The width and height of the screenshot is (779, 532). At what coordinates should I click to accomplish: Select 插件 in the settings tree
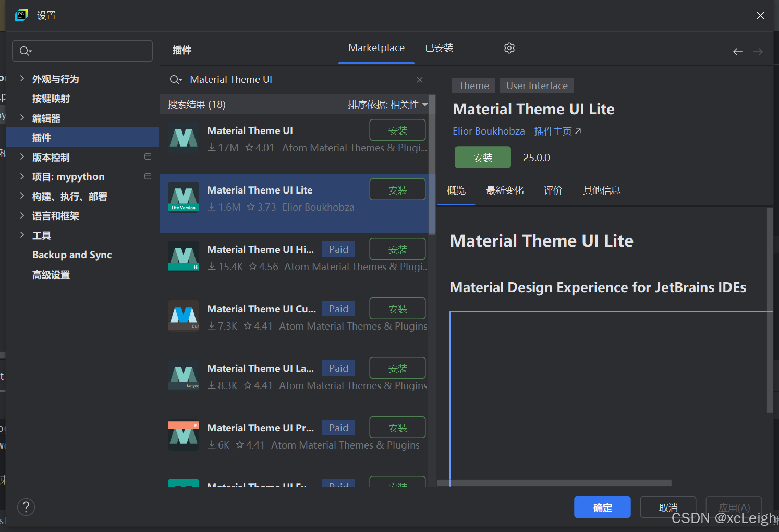tap(82, 138)
